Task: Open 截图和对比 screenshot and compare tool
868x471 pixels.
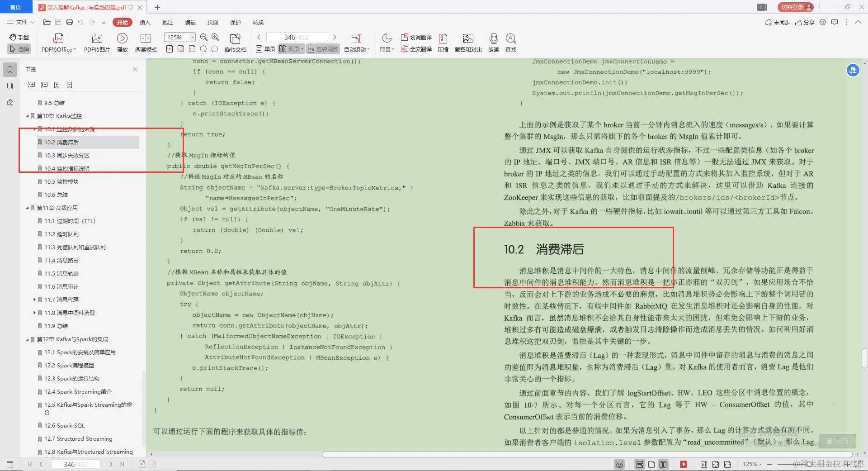Action: [x=468, y=42]
